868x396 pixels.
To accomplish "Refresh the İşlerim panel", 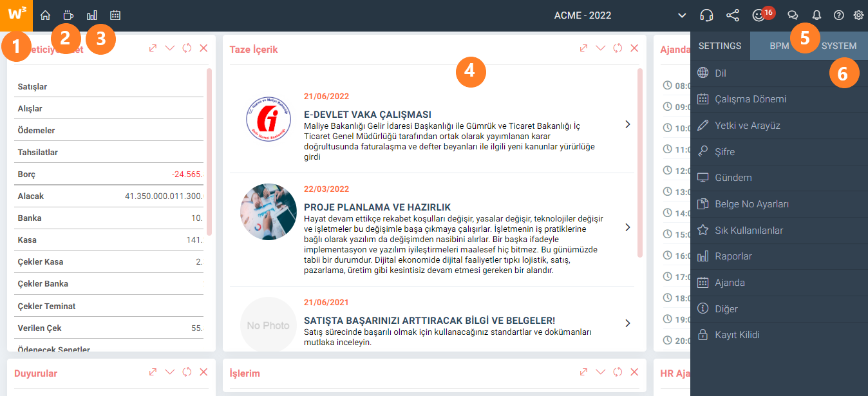I will click(618, 372).
